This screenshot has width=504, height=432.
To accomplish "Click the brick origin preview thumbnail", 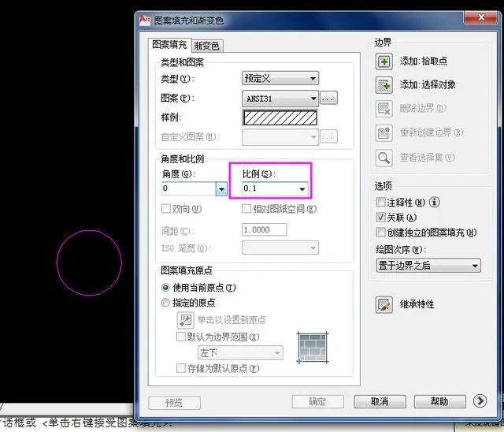I will coord(312,348).
